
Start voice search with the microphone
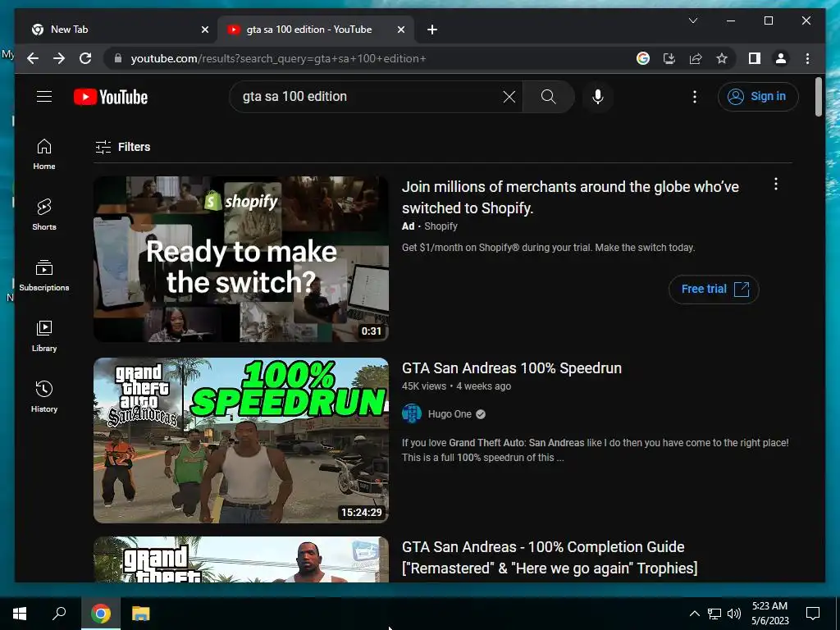pyautogui.click(x=598, y=97)
